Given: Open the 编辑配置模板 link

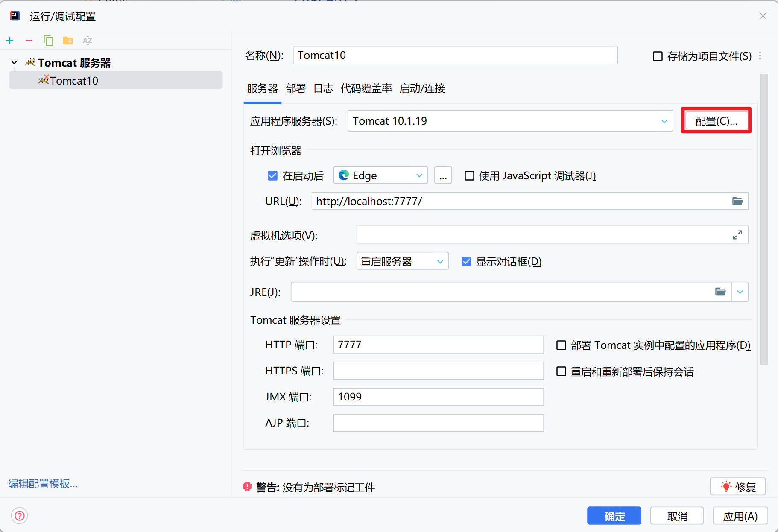Looking at the screenshot, I should pos(43,483).
